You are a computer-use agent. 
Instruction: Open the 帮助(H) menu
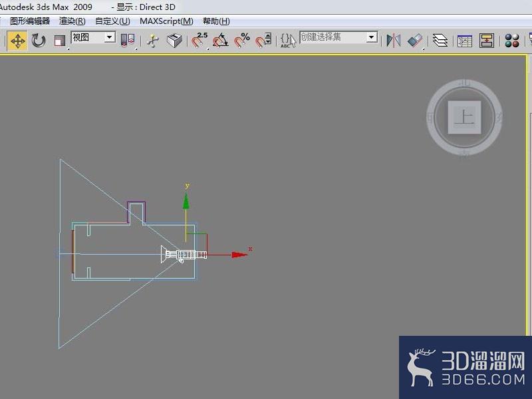point(216,21)
